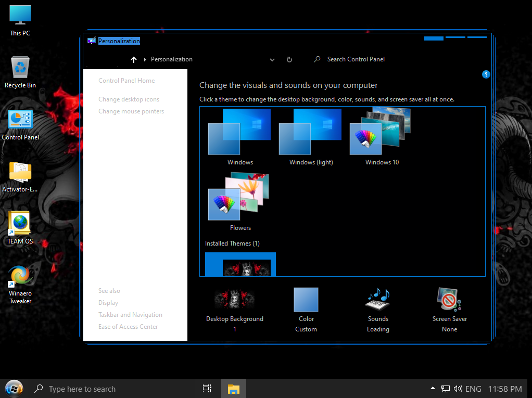
Task: Open the Start menu orb
Action: pyautogui.click(x=14, y=389)
